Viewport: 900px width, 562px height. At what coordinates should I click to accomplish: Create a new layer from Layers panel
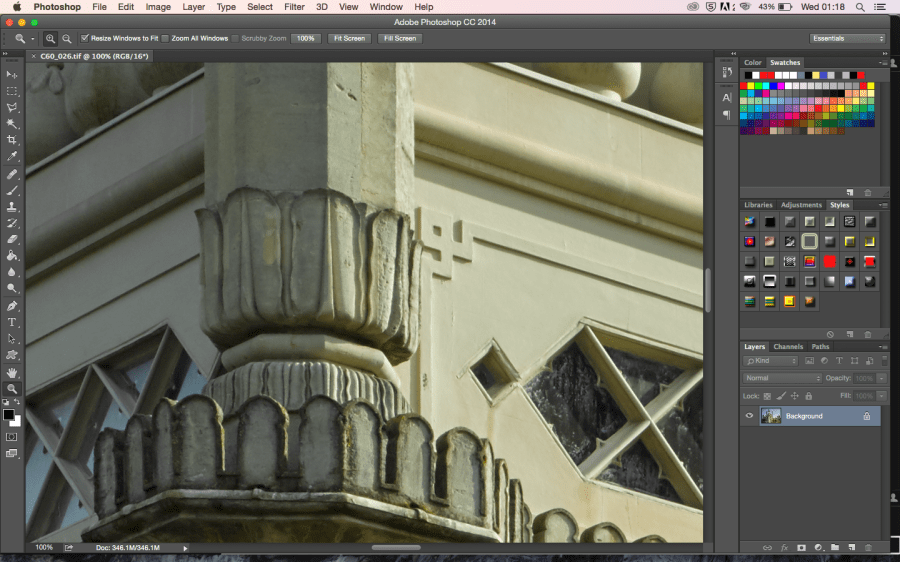[850, 548]
